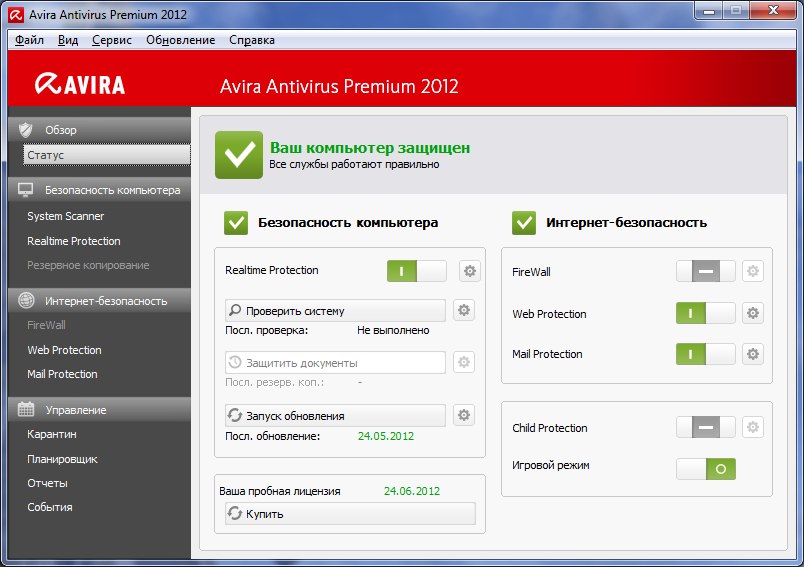Toggle Realtime Protection switch
The image size is (804, 567).
(416, 271)
